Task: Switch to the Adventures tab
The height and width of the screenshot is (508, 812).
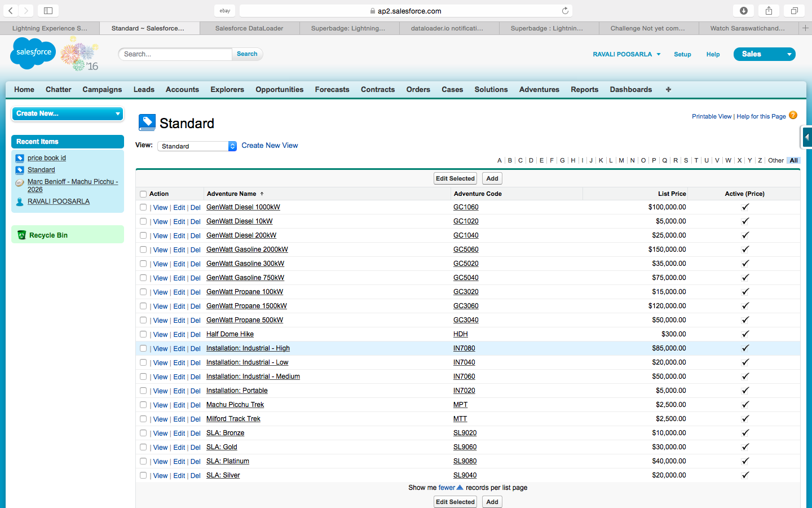Action: point(539,89)
